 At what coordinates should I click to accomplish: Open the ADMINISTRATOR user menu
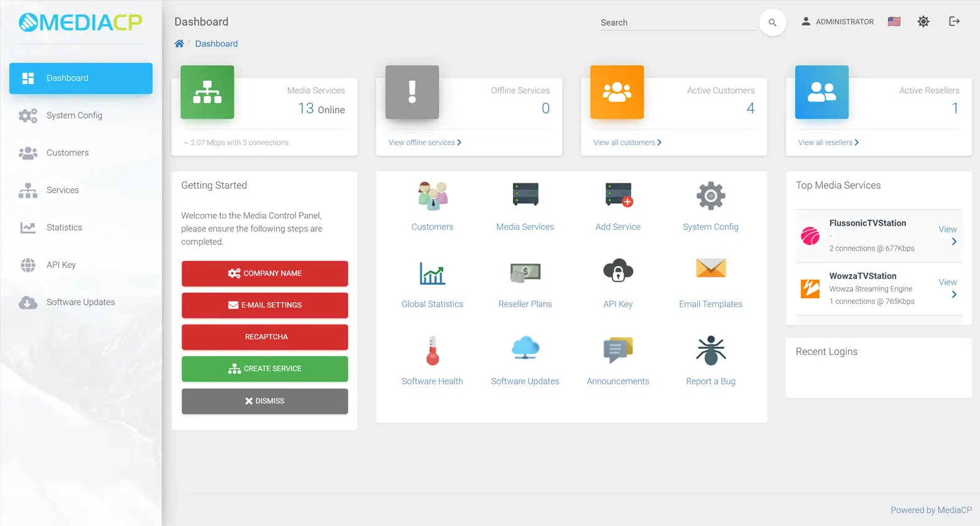click(x=837, y=22)
